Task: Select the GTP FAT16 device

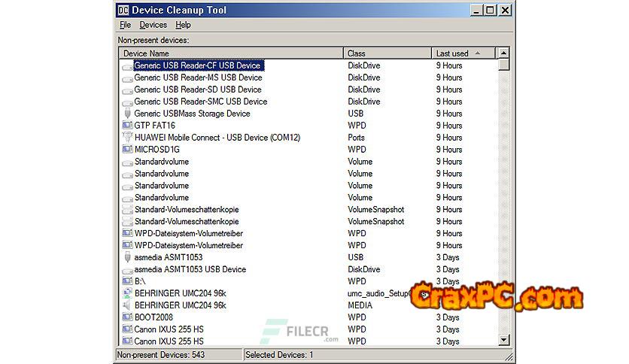Action: tap(154, 126)
